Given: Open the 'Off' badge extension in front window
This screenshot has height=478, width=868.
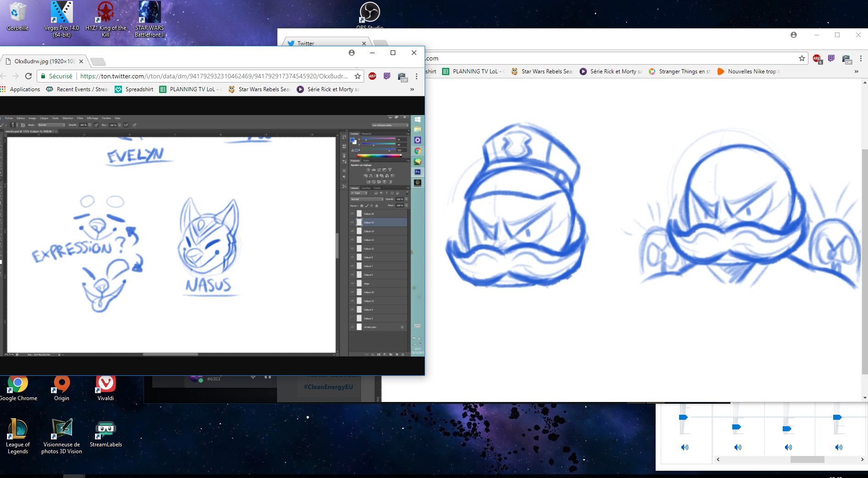Looking at the screenshot, I should (x=402, y=77).
